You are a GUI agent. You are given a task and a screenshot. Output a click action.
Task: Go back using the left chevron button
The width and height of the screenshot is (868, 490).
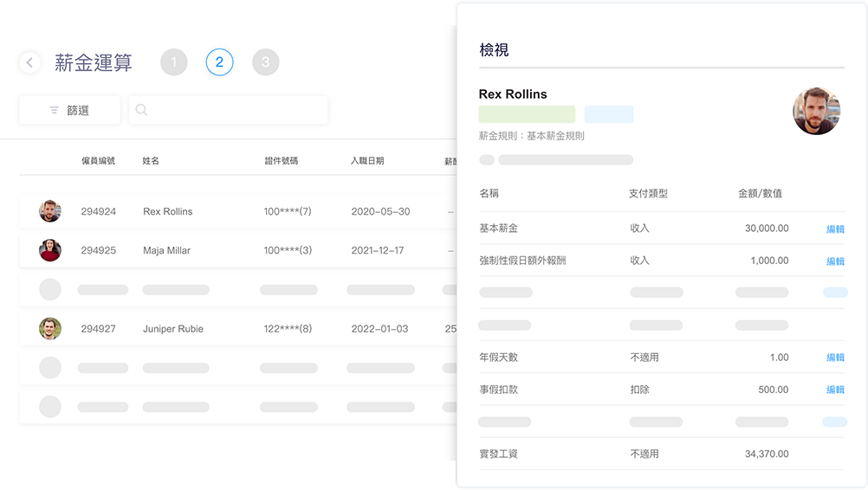[30, 62]
